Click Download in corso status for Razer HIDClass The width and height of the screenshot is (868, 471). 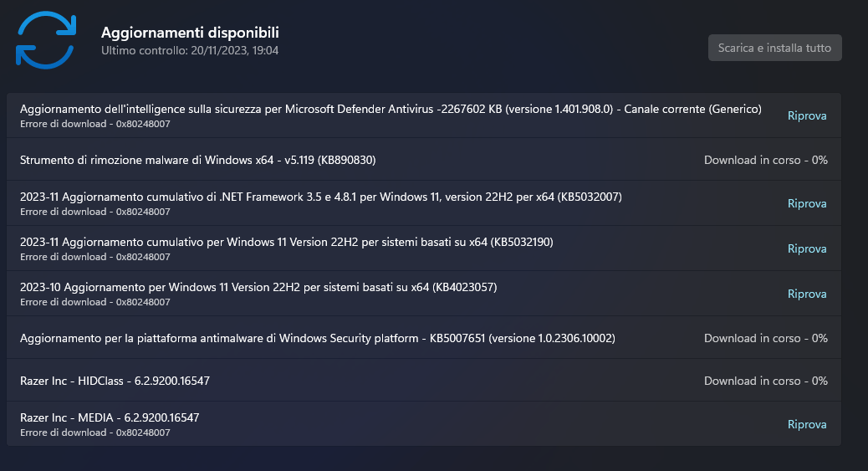point(765,381)
